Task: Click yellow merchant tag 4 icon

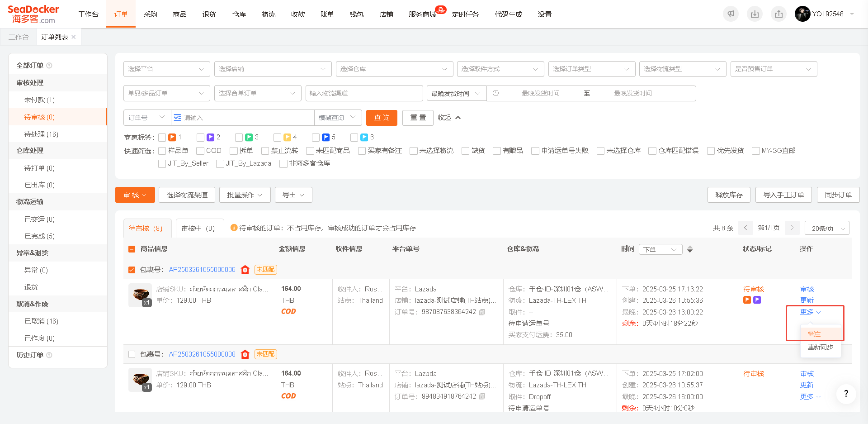Action: click(287, 137)
